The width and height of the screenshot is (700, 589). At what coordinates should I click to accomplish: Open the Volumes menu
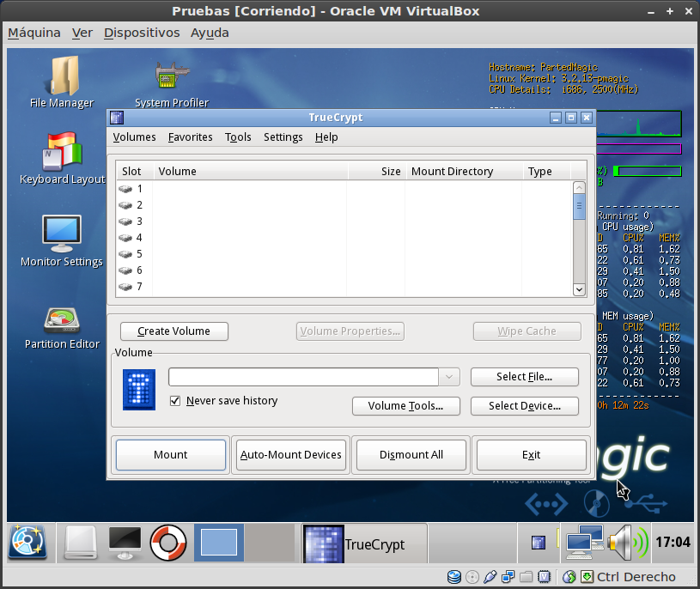click(x=134, y=137)
